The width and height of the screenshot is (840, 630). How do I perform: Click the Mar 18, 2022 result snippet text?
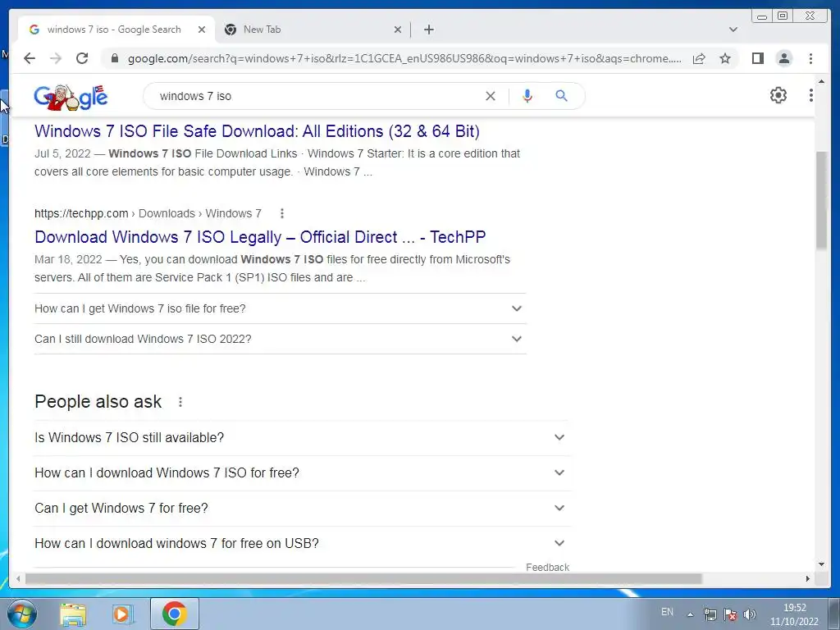pos(272,268)
